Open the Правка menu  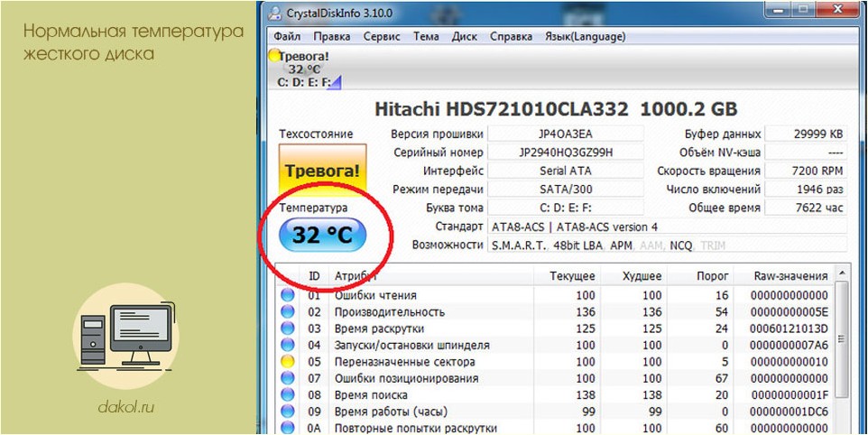click(x=331, y=36)
